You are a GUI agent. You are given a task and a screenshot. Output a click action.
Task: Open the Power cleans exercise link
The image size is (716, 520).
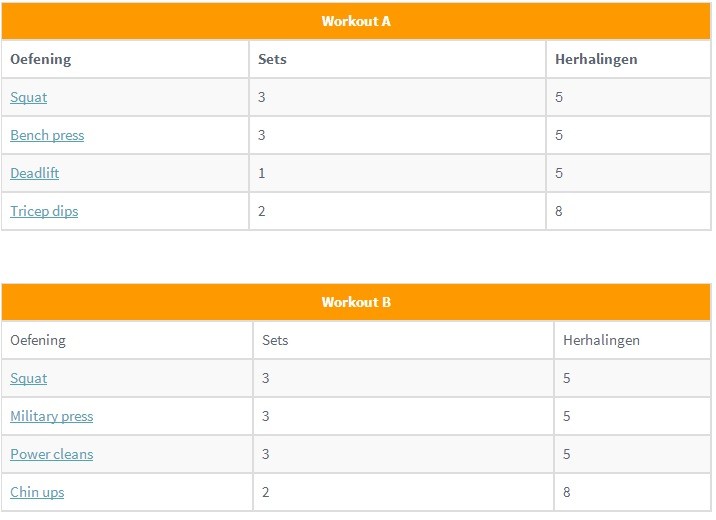[51, 455]
